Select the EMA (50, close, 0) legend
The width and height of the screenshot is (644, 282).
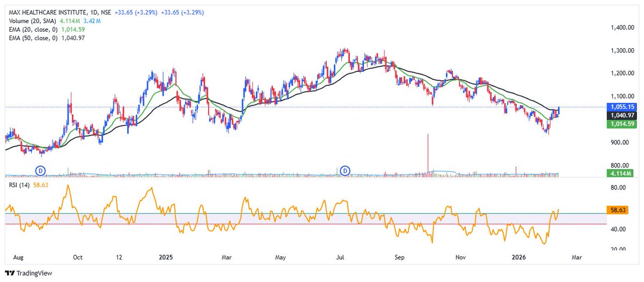33,38
